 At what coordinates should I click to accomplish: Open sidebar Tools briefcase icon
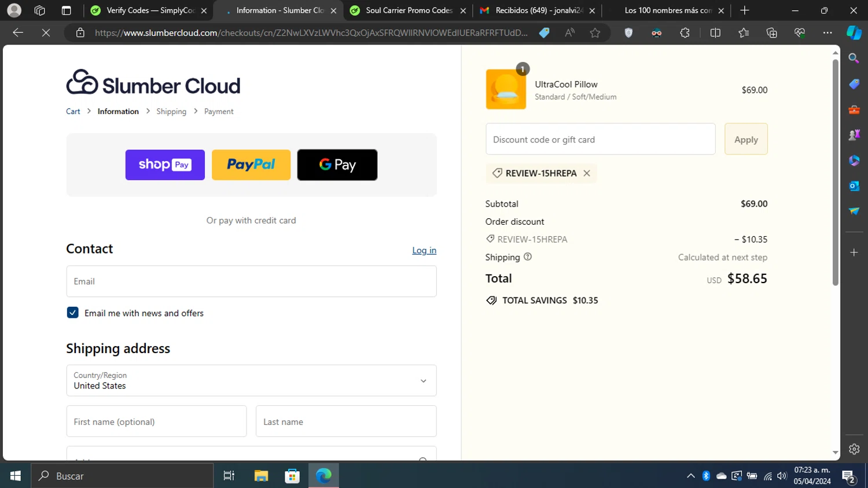pyautogui.click(x=854, y=109)
